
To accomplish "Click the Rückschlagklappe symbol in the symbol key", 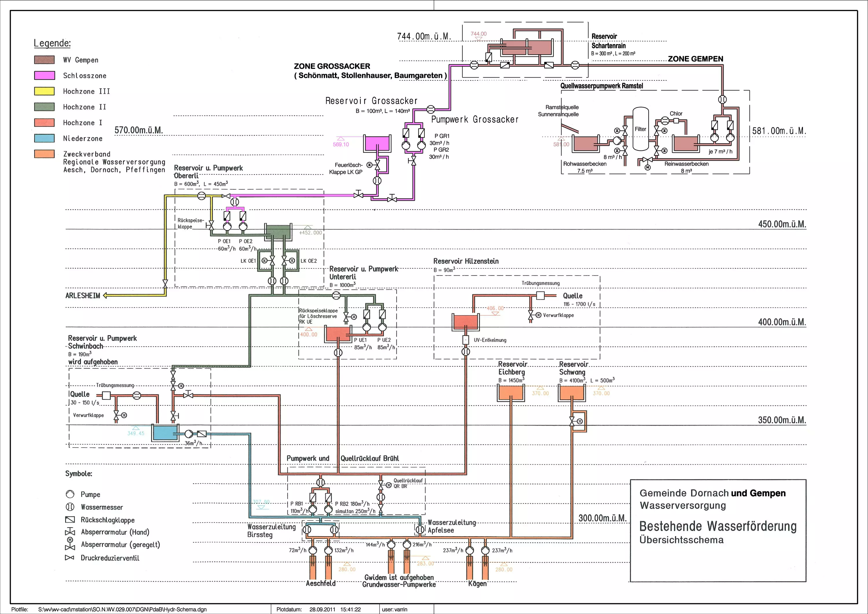I will [x=70, y=520].
